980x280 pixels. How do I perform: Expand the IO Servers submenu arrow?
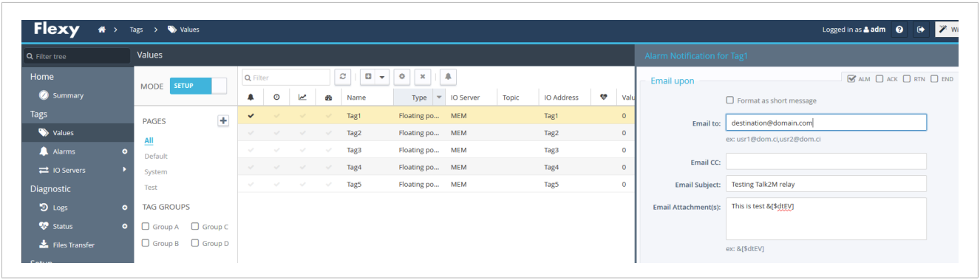pyautogui.click(x=124, y=170)
